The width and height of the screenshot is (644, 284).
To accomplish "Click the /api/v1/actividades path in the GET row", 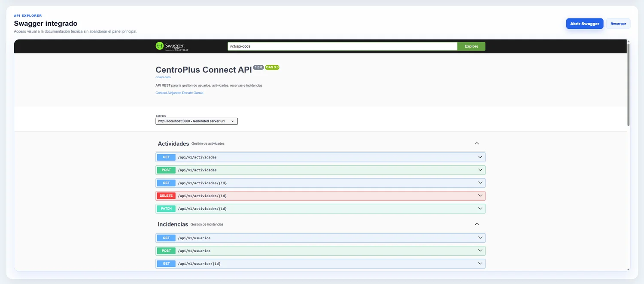I will click(x=197, y=157).
